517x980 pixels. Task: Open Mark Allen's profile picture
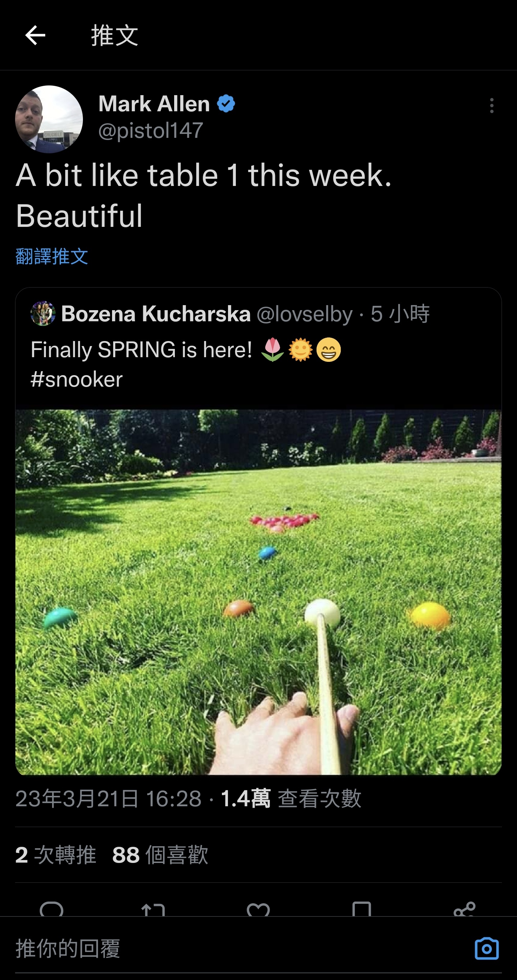pos(49,119)
